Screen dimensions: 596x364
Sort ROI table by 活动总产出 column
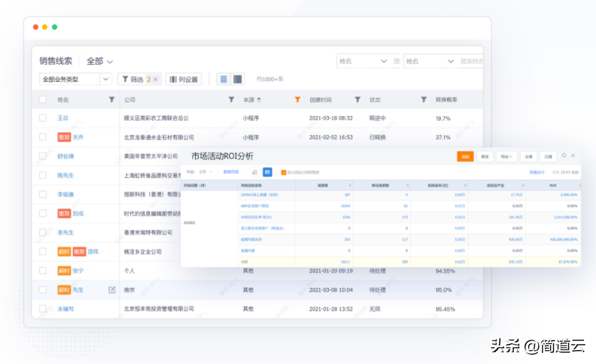[x=523, y=185]
